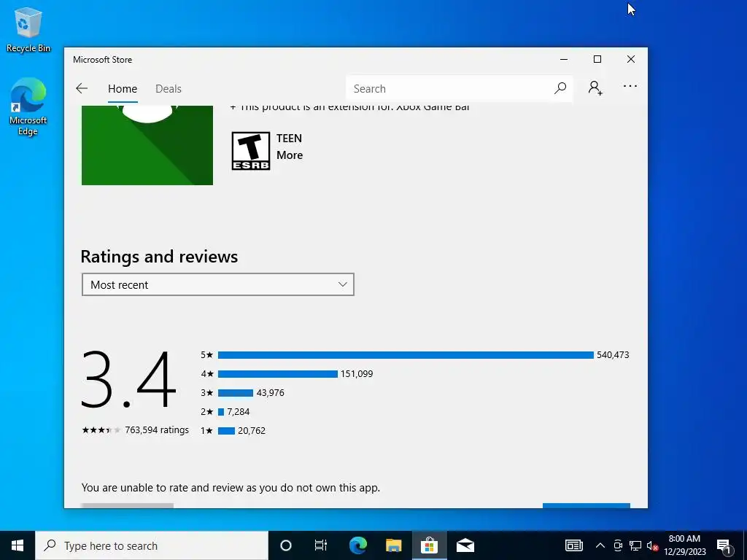Open Task View on the taskbar

321,545
